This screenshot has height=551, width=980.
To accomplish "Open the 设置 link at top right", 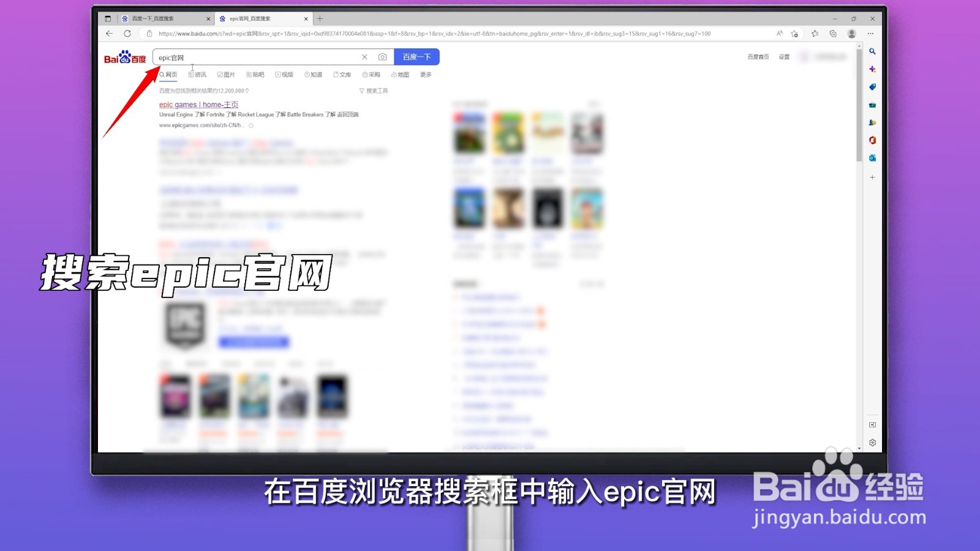I will tap(784, 57).
